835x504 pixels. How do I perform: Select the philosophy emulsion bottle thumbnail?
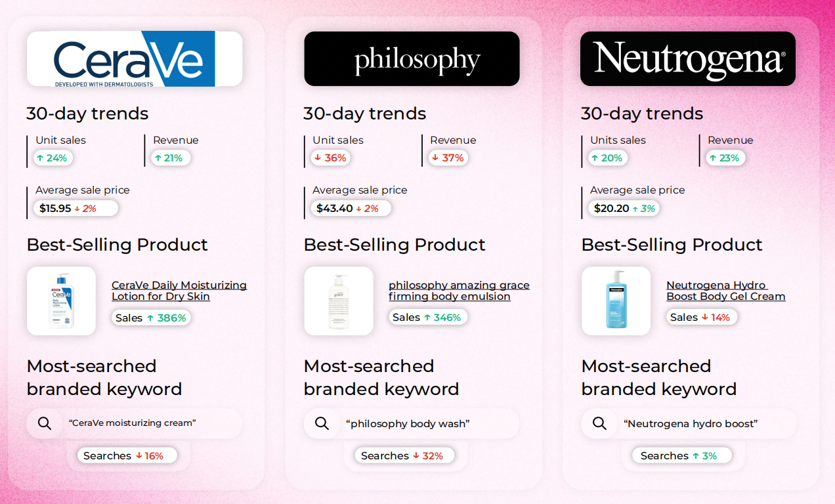[339, 301]
